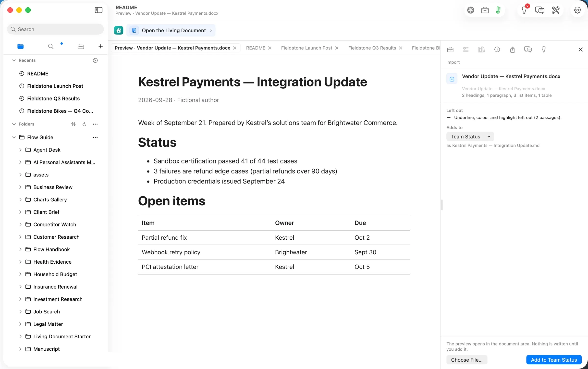Image resolution: width=588 pixels, height=369 pixels.
Task: Click the Choose File button
Action: coord(467,360)
